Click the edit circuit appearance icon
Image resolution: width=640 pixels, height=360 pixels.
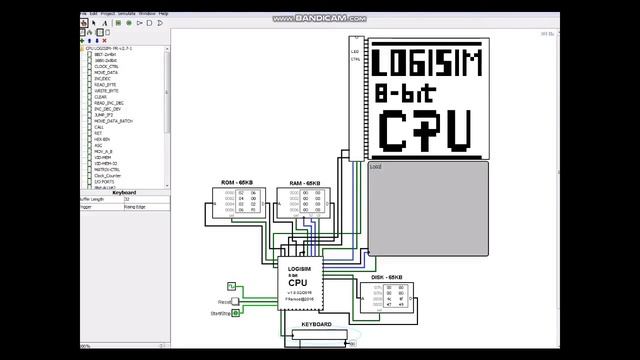click(x=108, y=32)
